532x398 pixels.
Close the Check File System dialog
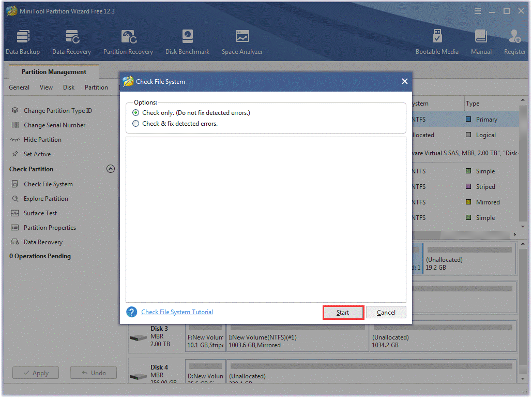coord(404,81)
